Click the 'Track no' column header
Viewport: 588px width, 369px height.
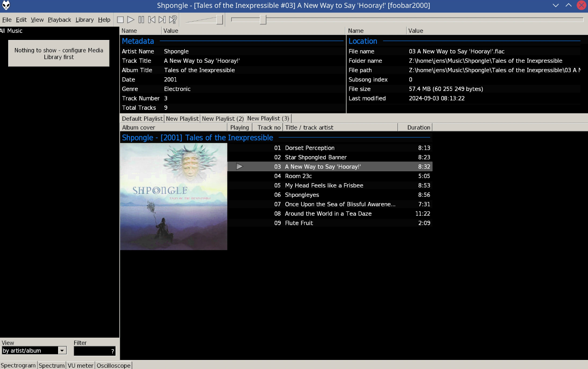[x=267, y=127]
